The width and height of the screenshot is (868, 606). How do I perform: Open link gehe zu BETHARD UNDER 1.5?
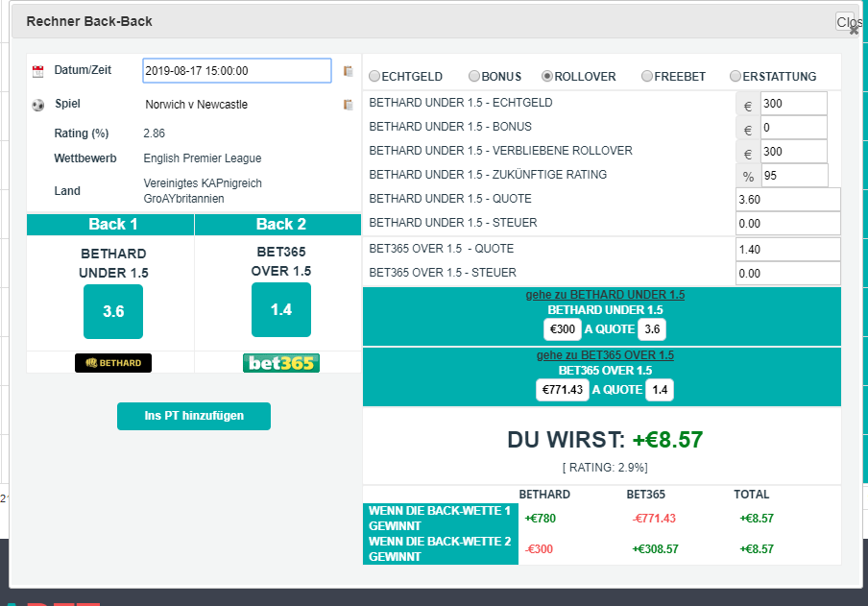coord(605,295)
